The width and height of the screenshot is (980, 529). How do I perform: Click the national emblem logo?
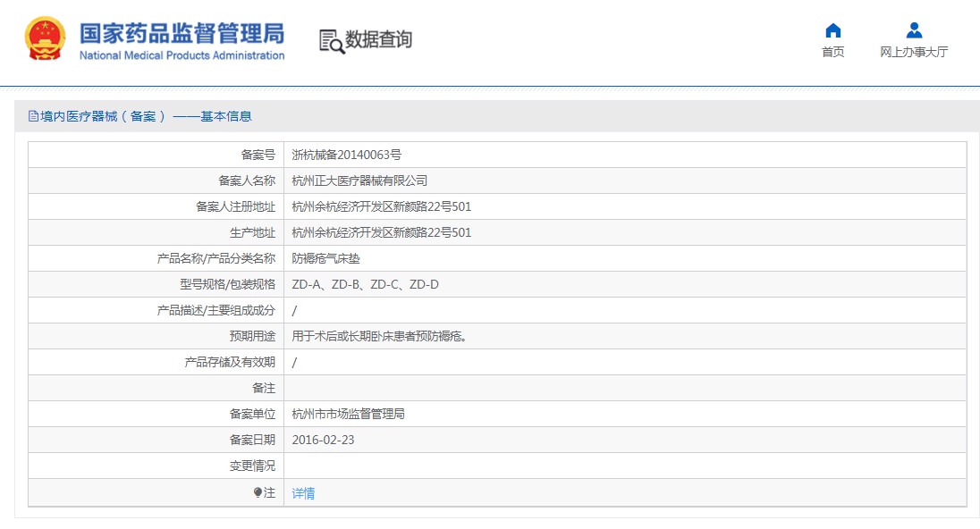[x=45, y=38]
